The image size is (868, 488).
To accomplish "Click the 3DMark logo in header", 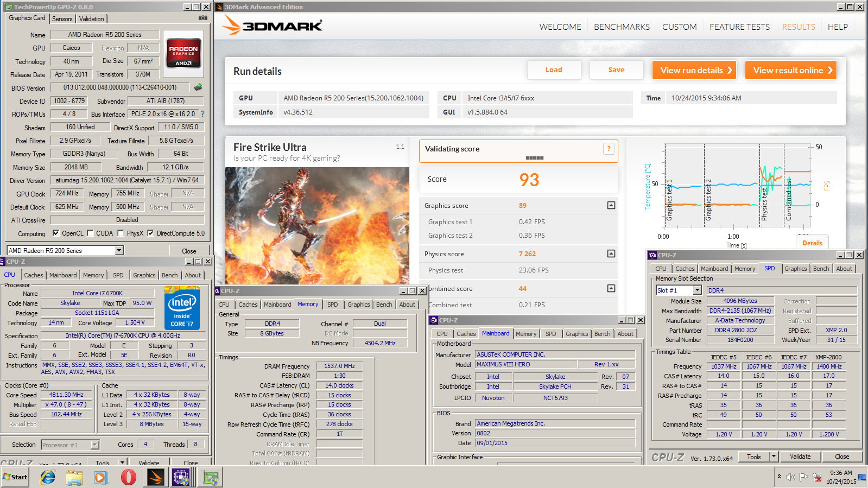I will pyautogui.click(x=272, y=26).
